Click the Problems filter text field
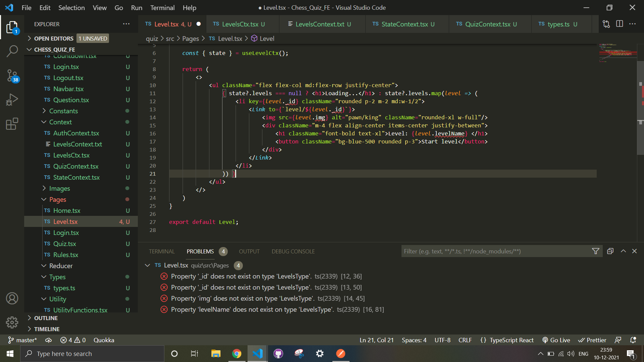The image size is (644, 362). click(x=496, y=251)
